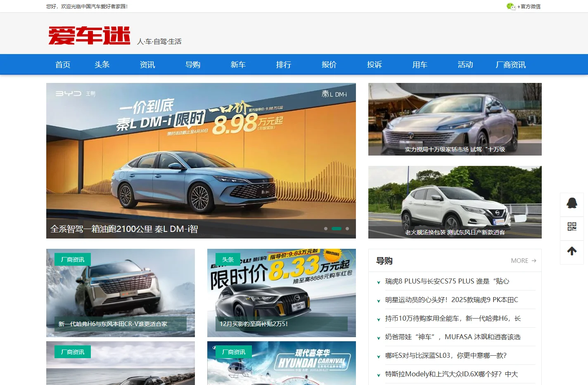Click slogan text 人·车·自驾·生活
Screen dimensions: 588x385
(159, 42)
